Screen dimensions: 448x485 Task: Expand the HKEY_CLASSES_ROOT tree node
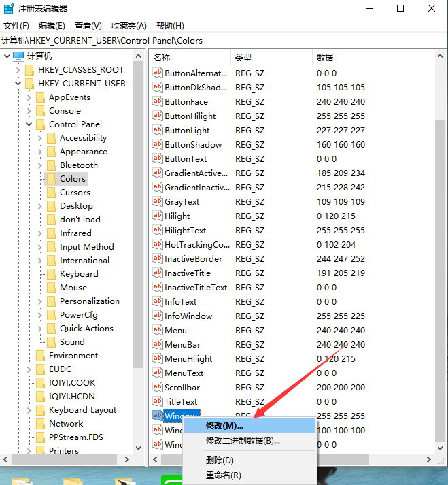coord(18,70)
